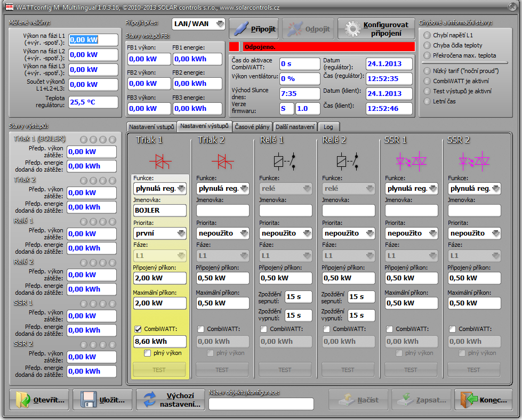This screenshot has height=420, width=522.
Task: Click the 'Překročena max. teplota' indicator
Action: pyautogui.click(x=427, y=55)
